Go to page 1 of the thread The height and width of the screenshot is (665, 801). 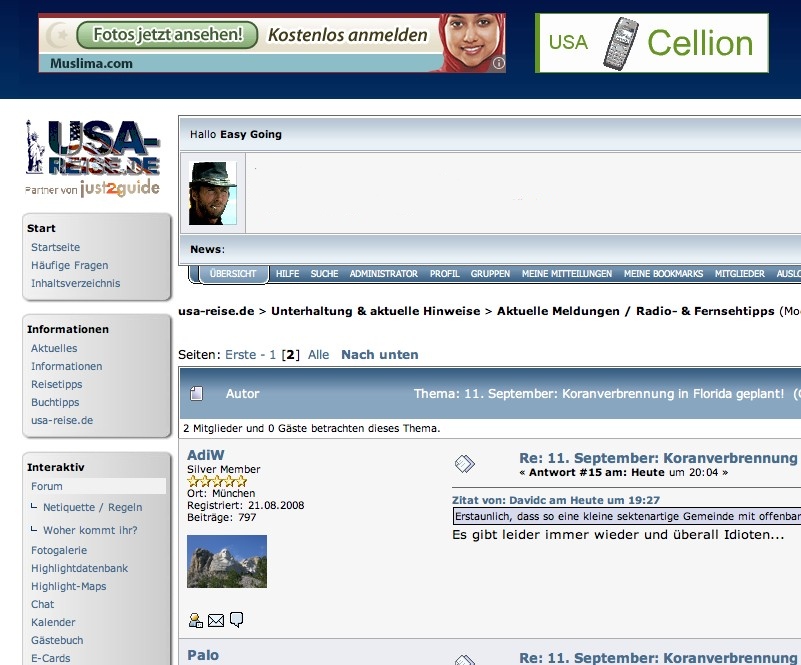pos(272,355)
